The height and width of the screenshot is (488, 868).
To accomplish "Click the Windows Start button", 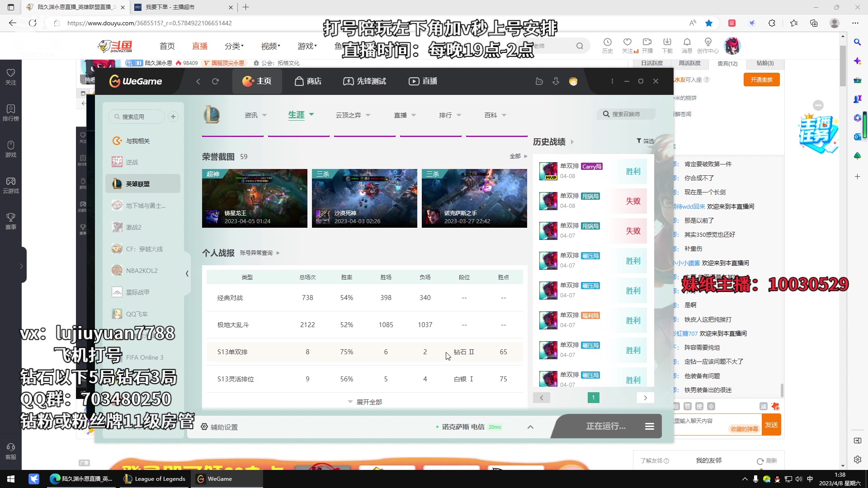I will (x=11, y=479).
